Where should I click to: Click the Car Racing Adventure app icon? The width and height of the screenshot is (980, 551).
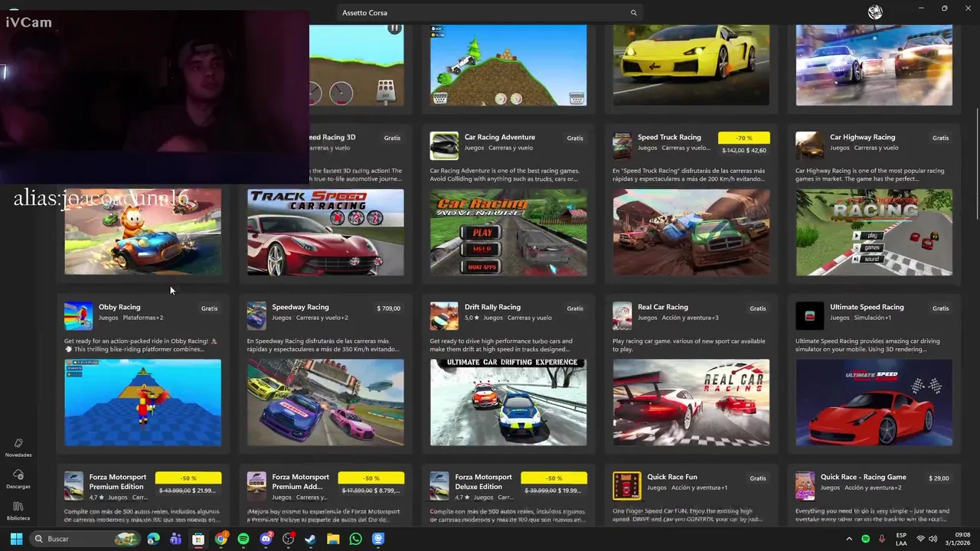(x=444, y=145)
